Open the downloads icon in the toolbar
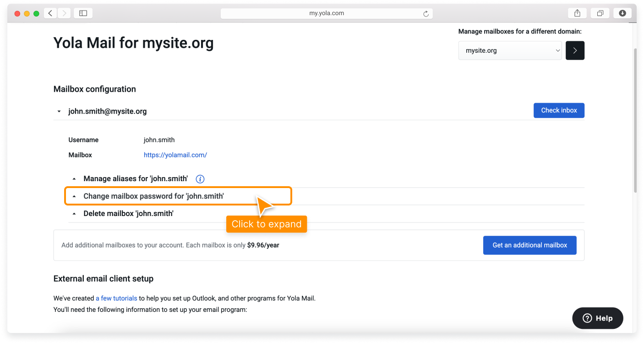 pos(622,13)
